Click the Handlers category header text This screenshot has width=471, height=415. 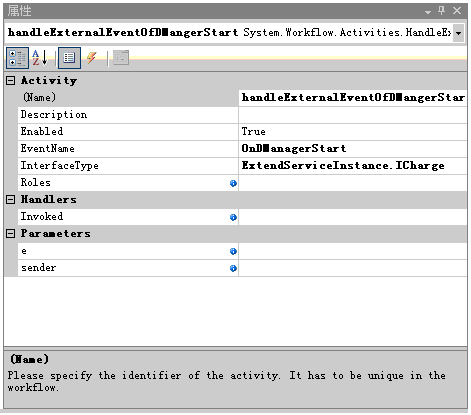tap(49, 199)
